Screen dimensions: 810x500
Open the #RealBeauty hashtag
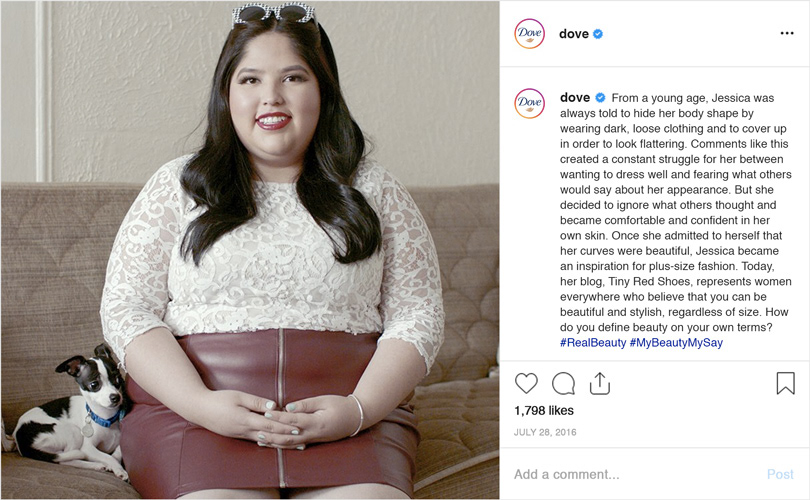pyautogui.click(x=593, y=342)
